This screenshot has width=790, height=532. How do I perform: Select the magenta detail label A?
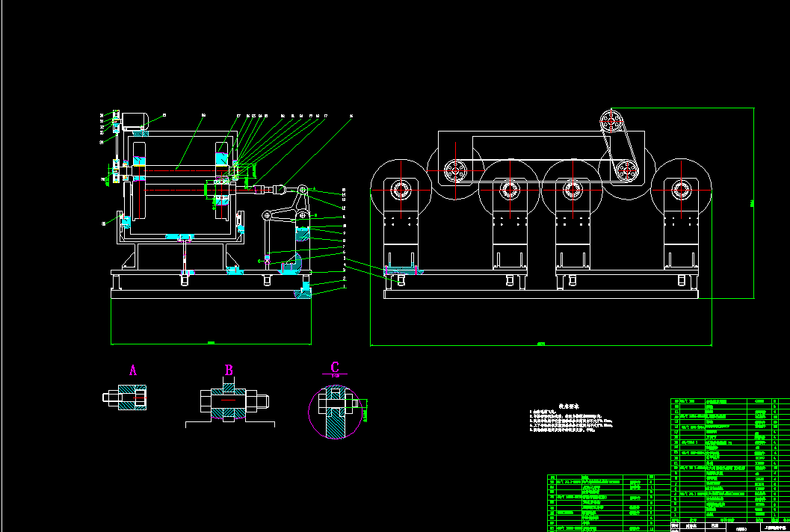pos(133,371)
